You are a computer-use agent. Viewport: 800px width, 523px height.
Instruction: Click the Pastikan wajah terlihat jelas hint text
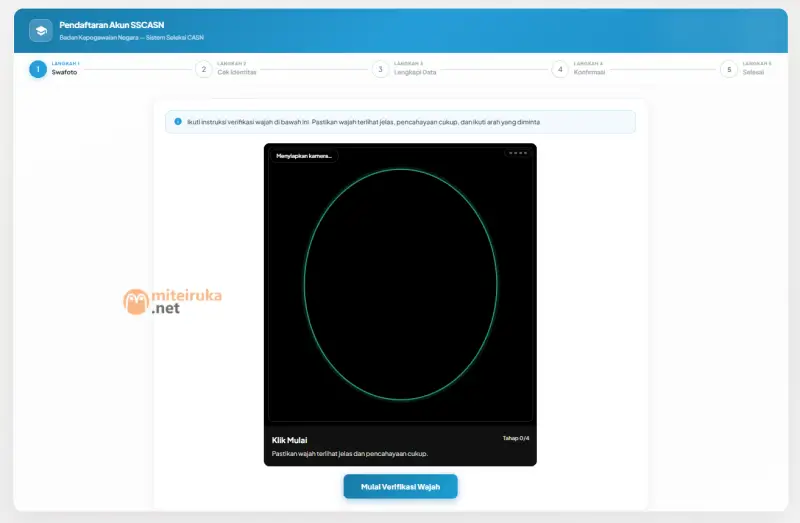click(x=349, y=454)
